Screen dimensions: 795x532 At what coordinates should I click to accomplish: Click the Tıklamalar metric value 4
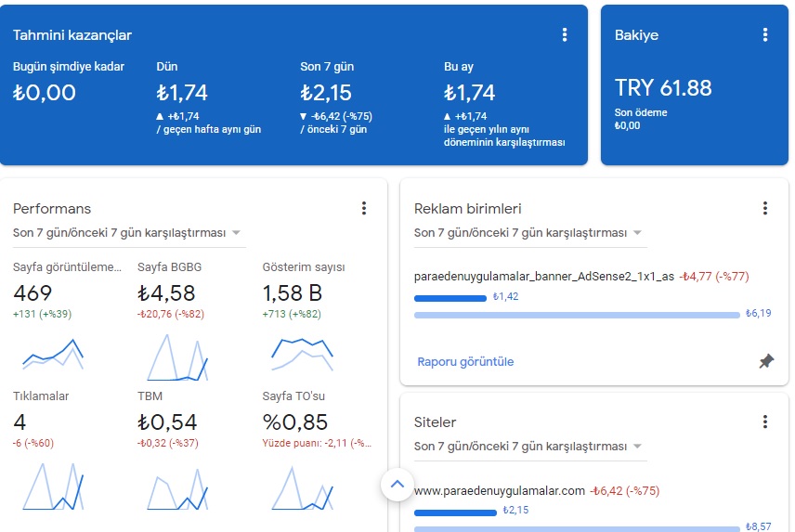tap(20, 422)
